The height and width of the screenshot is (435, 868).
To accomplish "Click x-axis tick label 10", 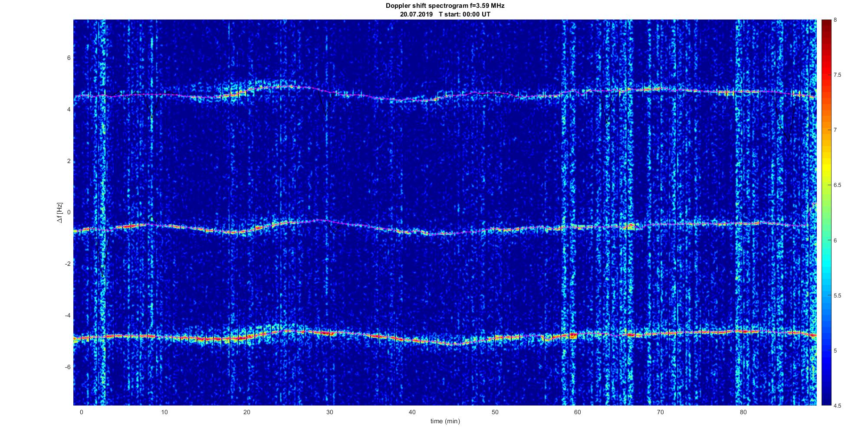I will (164, 412).
